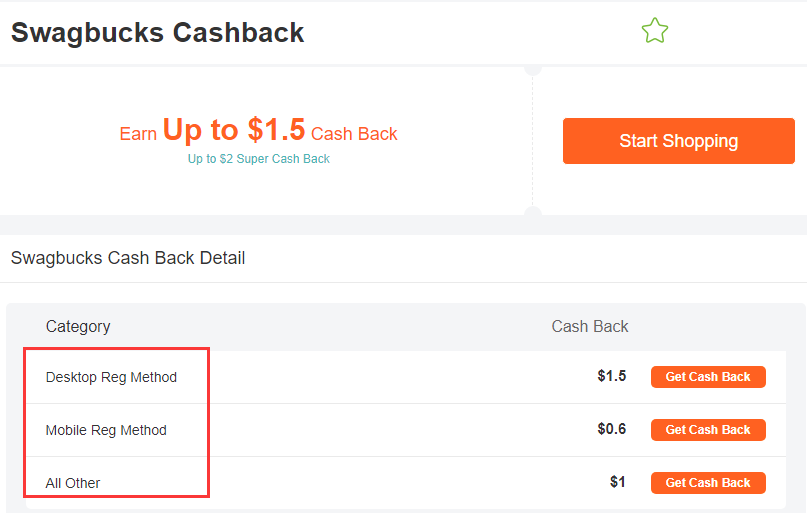This screenshot has height=513, width=807.
Task: Click the $0.6 cash back amount
Action: click(611, 430)
